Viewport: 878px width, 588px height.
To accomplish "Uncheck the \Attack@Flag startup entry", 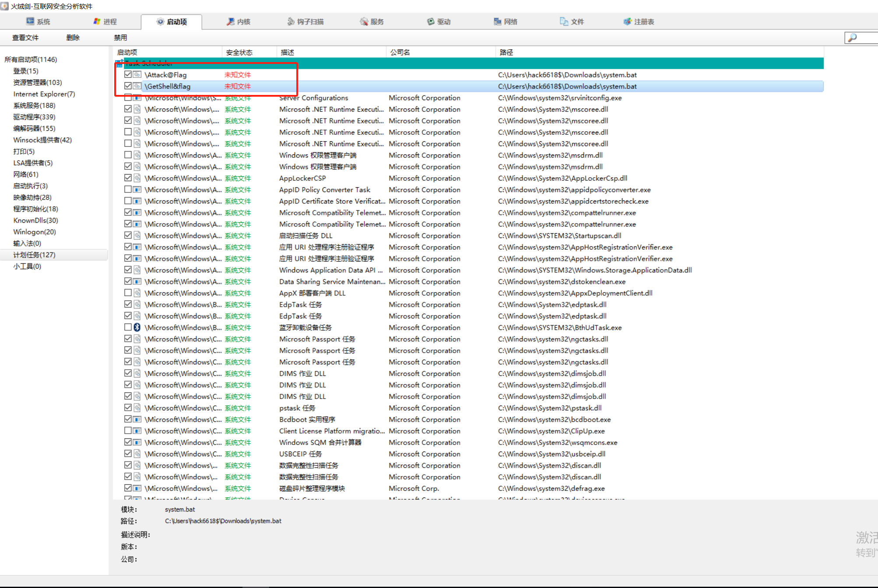I will [128, 74].
